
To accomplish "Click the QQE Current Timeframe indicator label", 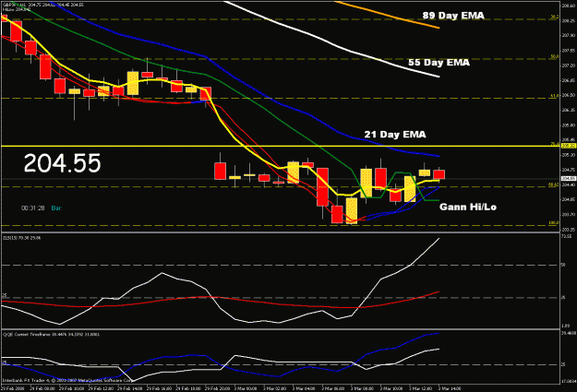I will pyautogui.click(x=51, y=334).
